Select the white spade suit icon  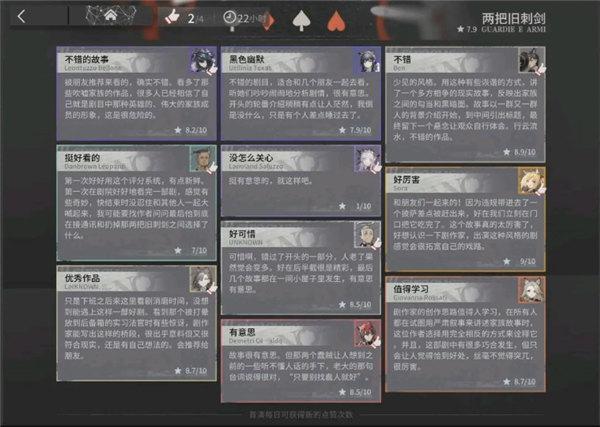(x=302, y=20)
